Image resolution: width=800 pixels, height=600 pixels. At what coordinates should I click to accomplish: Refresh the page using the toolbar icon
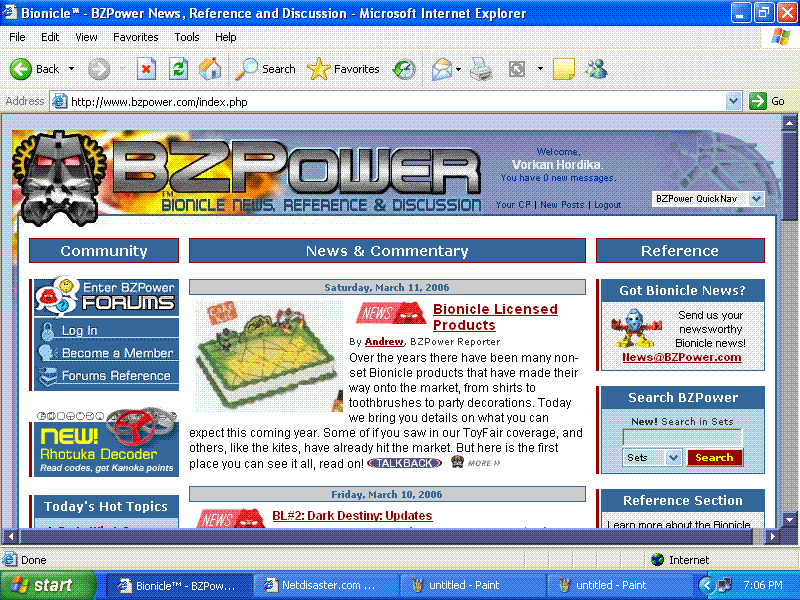176,68
